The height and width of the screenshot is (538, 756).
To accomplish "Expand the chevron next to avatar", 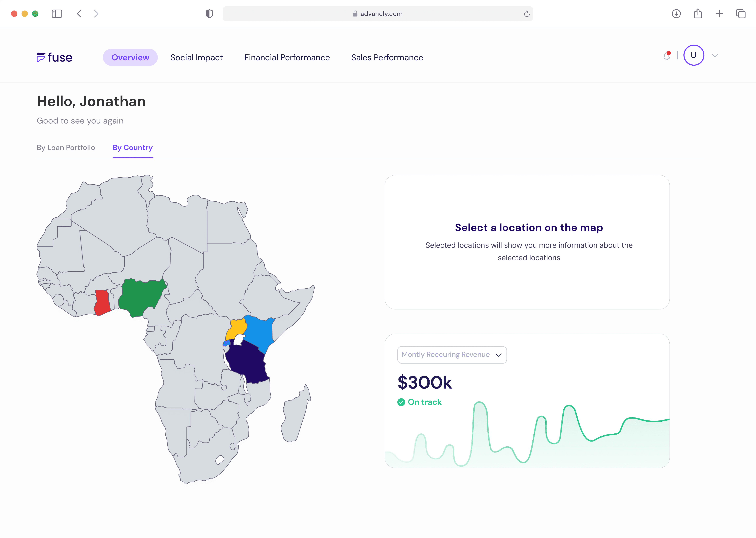I will (x=715, y=55).
